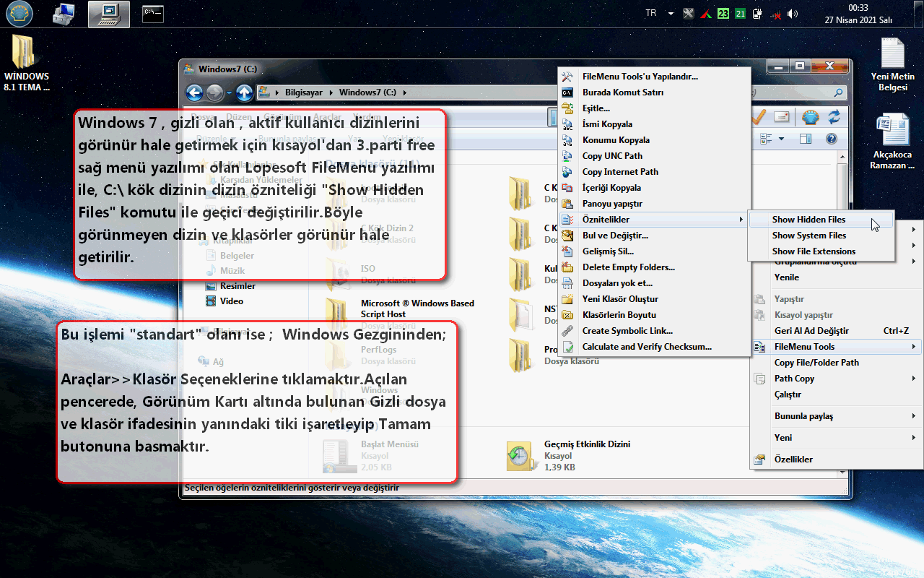Click the envelope toolbar icon in Explorer
The height and width of the screenshot is (578, 924).
tap(782, 117)
